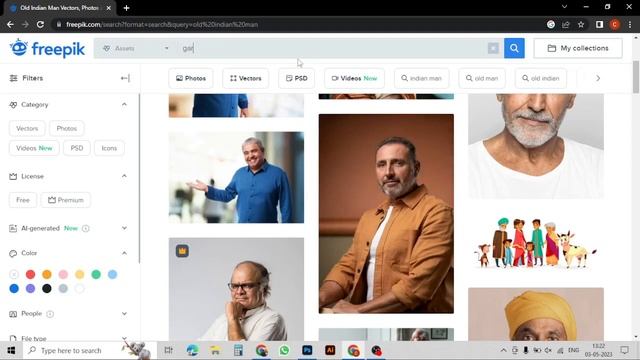Image resolution: width=640 pixels, height=360 pixels.
Task: Open Microsoft Edge from the taskbar
Action: (x=192, y=350)
